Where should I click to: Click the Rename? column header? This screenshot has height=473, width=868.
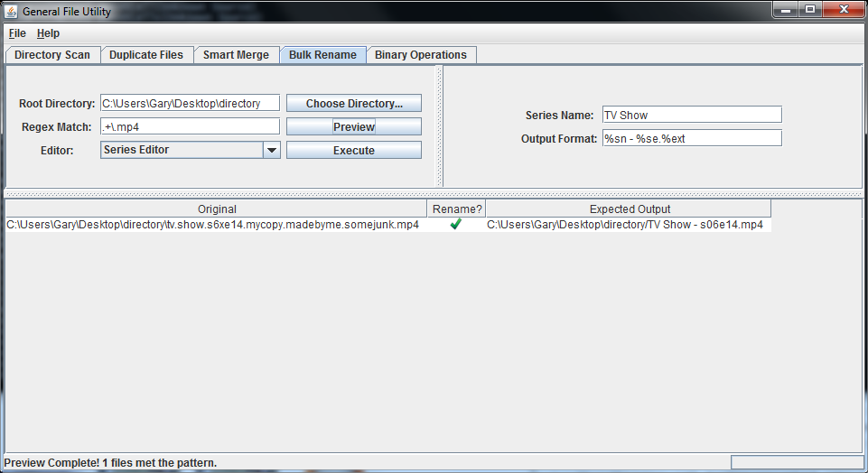pos(457,209)
